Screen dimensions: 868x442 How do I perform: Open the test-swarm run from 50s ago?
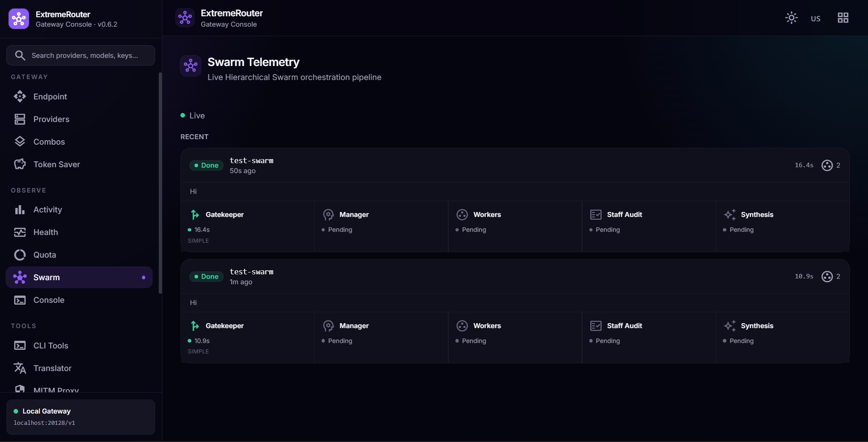251,160
